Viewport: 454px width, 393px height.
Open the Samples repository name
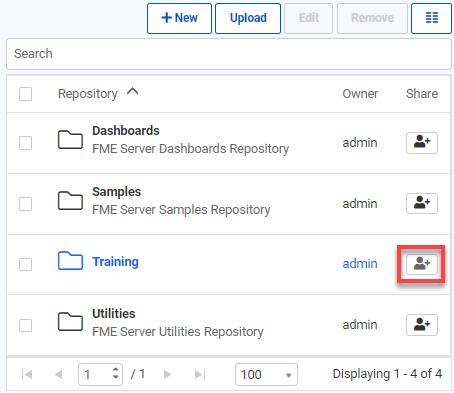pos(116,192)
